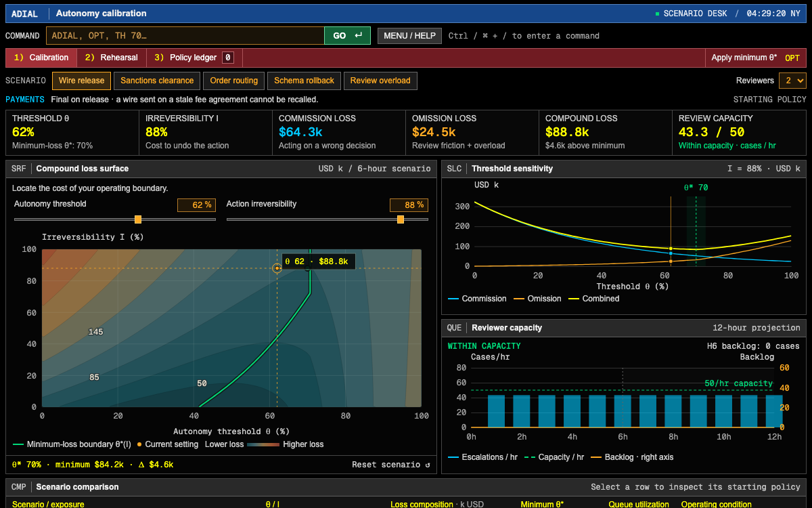Click the GO button with return arrow

(x=348, y=36)
